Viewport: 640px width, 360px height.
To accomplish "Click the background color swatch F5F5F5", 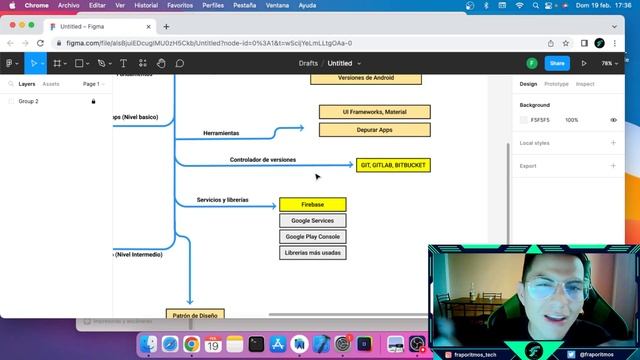I will (524, 120).
